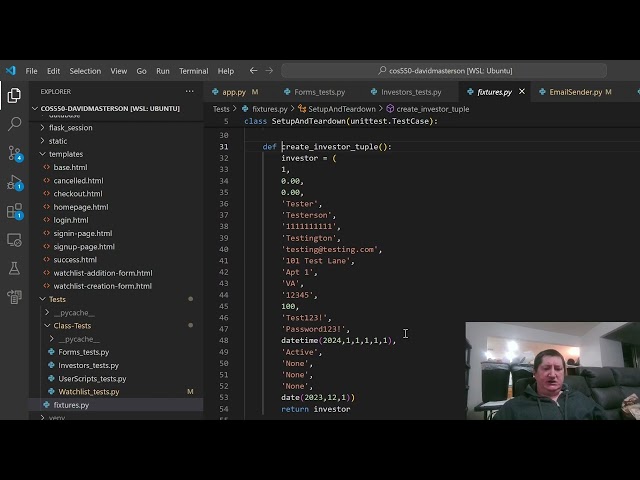
Task: Open signin-page.html in the explorer
Action: point(82,233)
